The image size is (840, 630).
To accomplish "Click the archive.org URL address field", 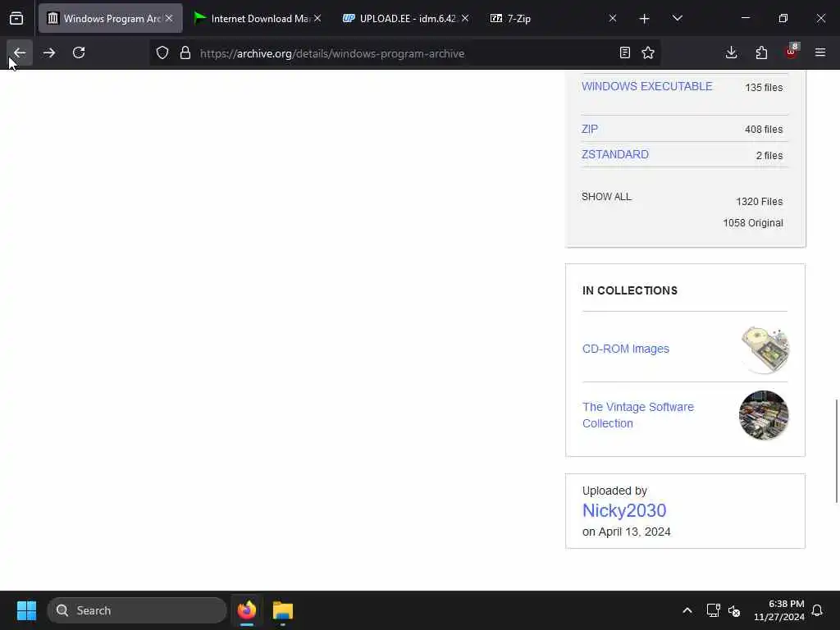I will coord(404,53).
